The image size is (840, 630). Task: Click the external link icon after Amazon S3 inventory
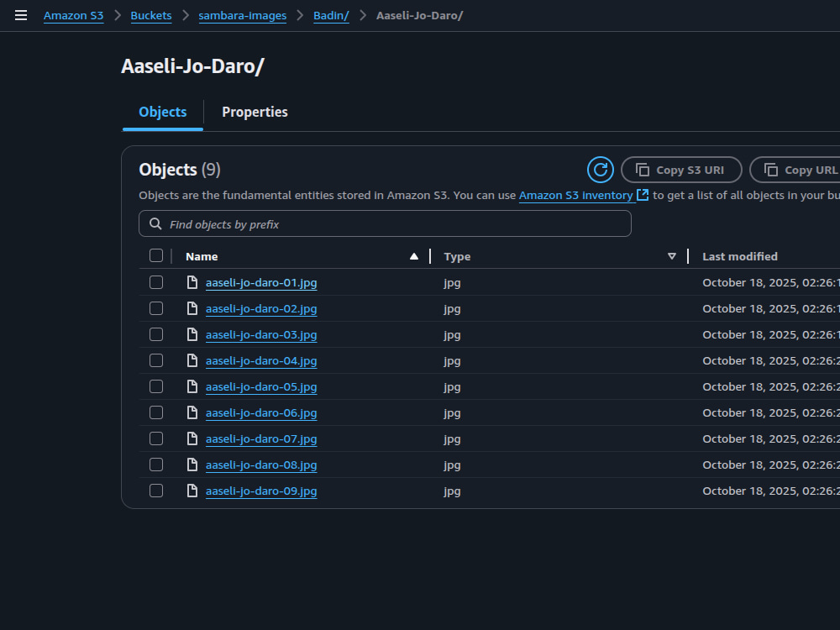point(643,195)
